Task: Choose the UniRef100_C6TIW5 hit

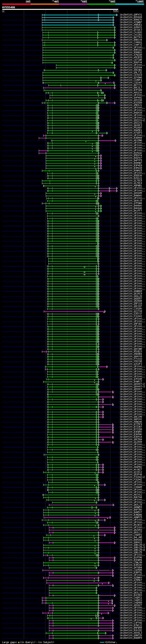Action: point(131,60)
